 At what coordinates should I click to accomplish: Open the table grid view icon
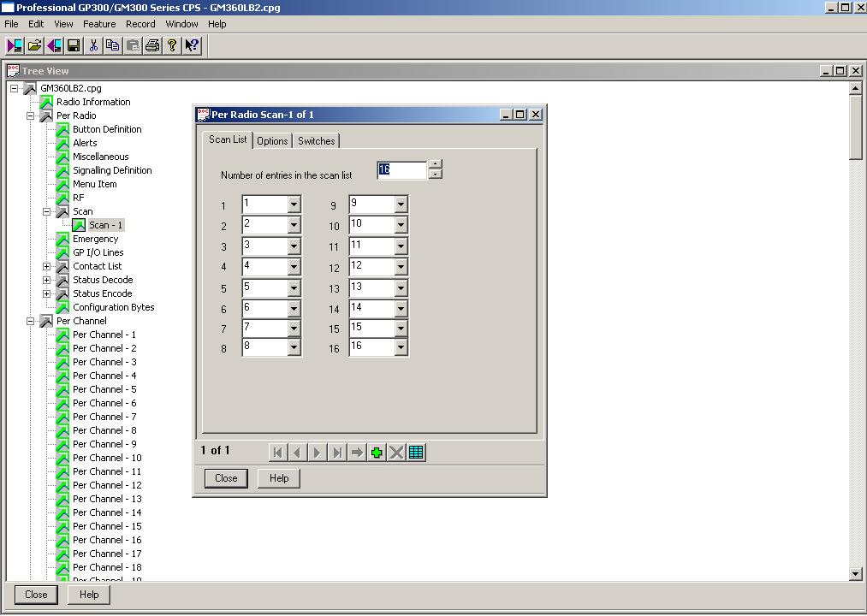[416, 453]
